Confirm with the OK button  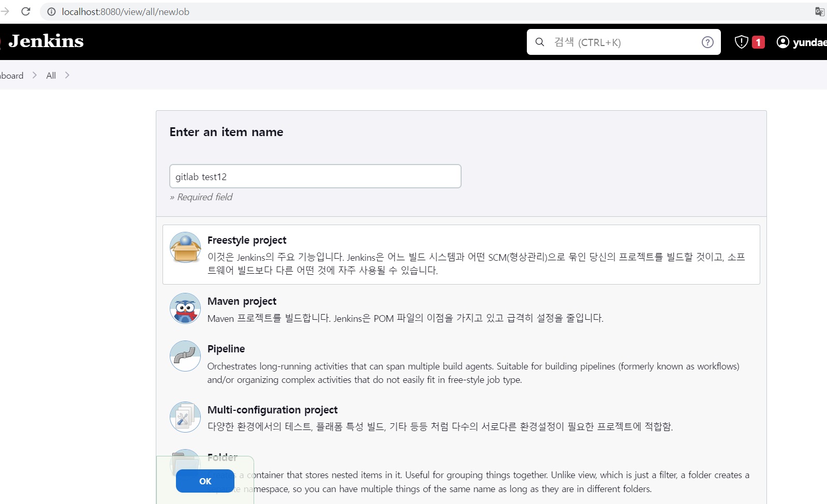click(205, 481)
